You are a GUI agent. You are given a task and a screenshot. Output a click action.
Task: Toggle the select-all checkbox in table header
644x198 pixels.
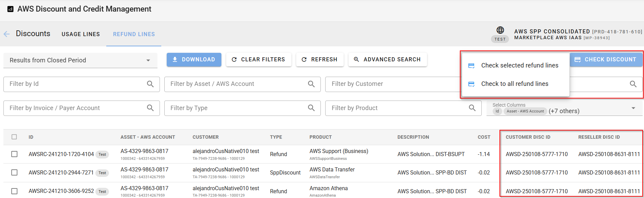click(x=14, y=137)
